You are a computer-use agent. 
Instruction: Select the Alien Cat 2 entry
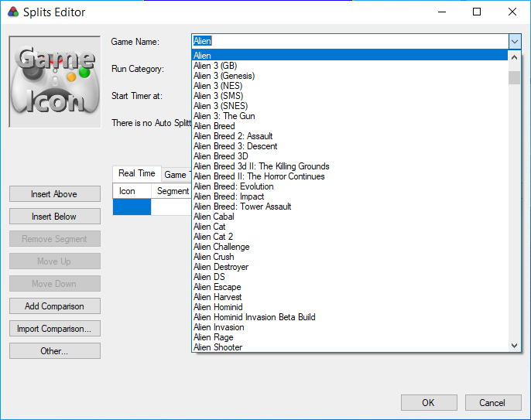(x=350, y=237)
